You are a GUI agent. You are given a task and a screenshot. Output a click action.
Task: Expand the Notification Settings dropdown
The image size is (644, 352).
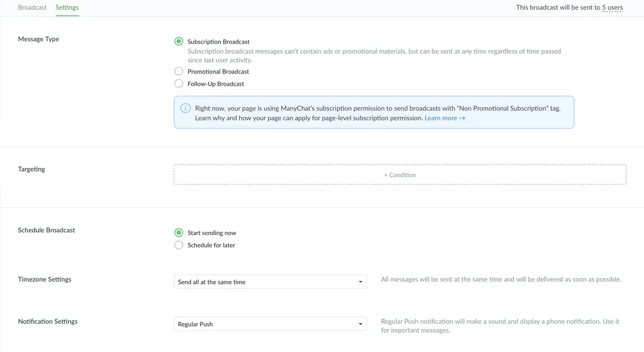point(269,324)
